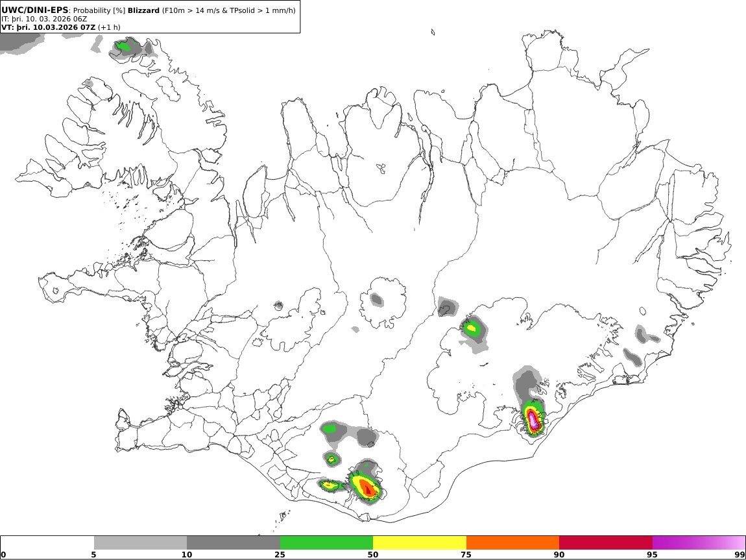
Task: Click the VT: þri. 10.03.2026 07Z line
Action: pyautogui.click(x=48, y=27)
